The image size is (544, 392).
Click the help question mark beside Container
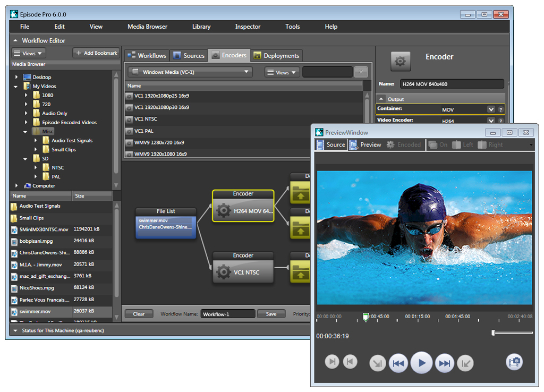[x=500, y=109]
